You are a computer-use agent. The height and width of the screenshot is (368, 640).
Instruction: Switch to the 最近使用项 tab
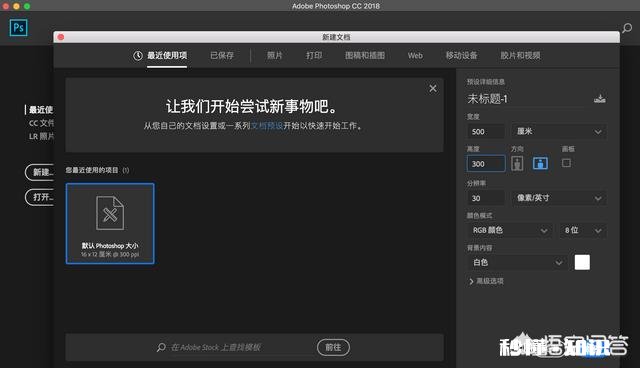[x=167, y=55]
